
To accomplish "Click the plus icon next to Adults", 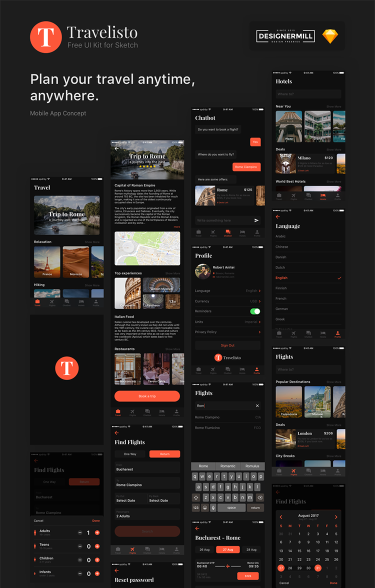I will (x=97, y=533).
